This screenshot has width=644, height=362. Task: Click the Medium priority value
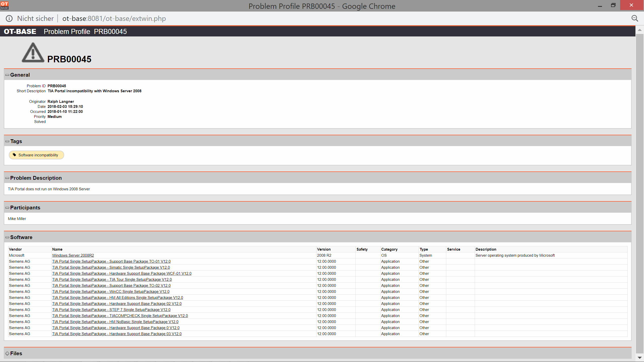55,117
